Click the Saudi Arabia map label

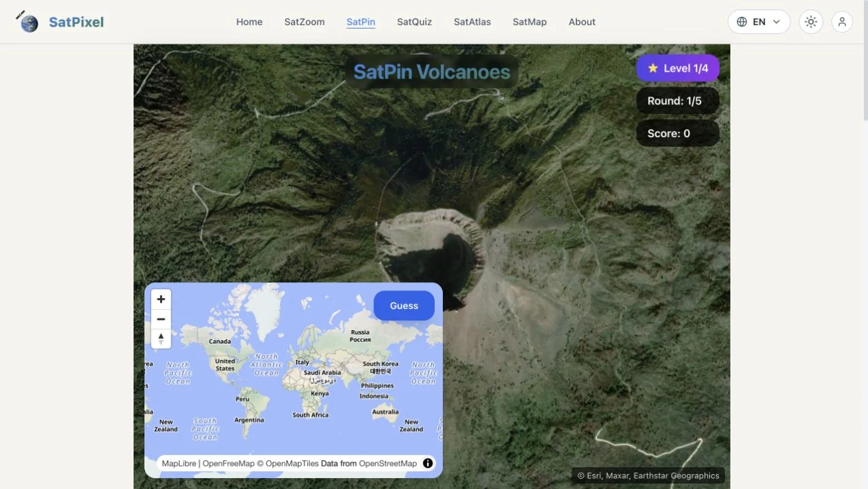pos(322,373)
